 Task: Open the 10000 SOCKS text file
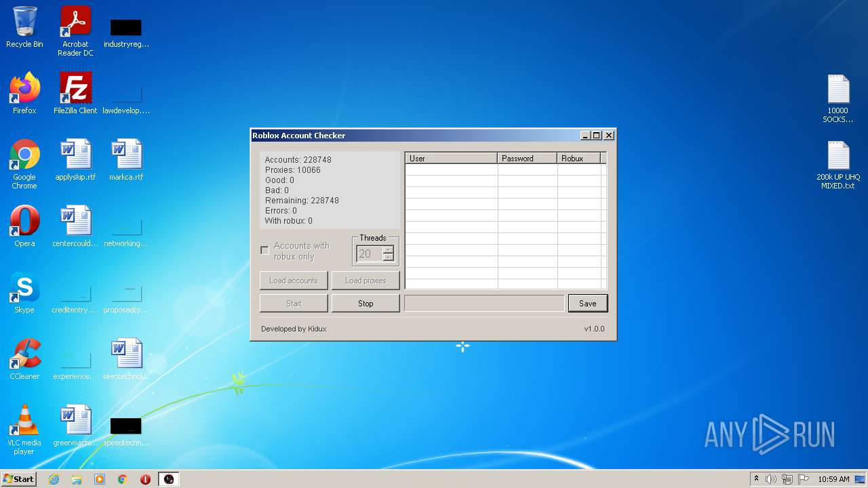pos(838,98)
